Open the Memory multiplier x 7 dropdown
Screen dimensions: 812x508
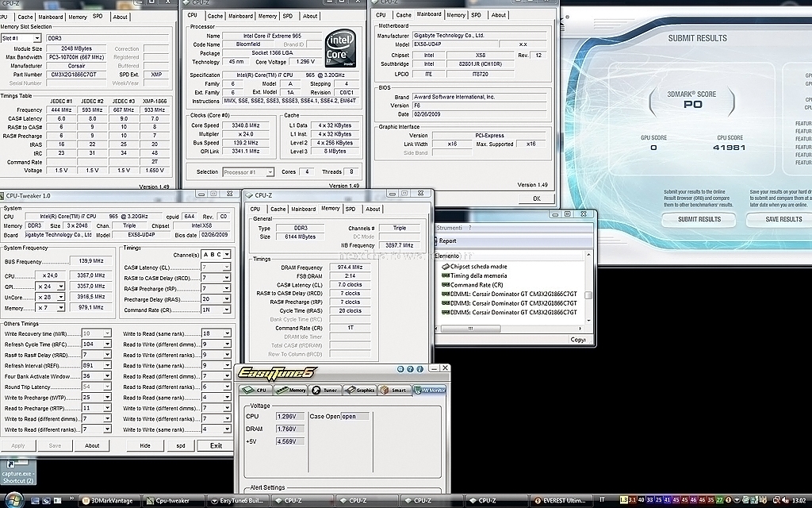pos(60,308)
